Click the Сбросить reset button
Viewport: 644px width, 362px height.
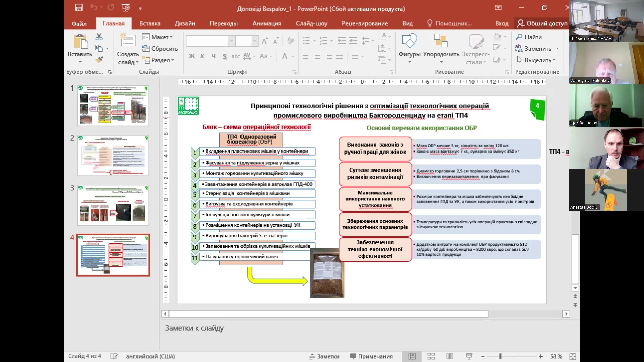tap(160, 49)
